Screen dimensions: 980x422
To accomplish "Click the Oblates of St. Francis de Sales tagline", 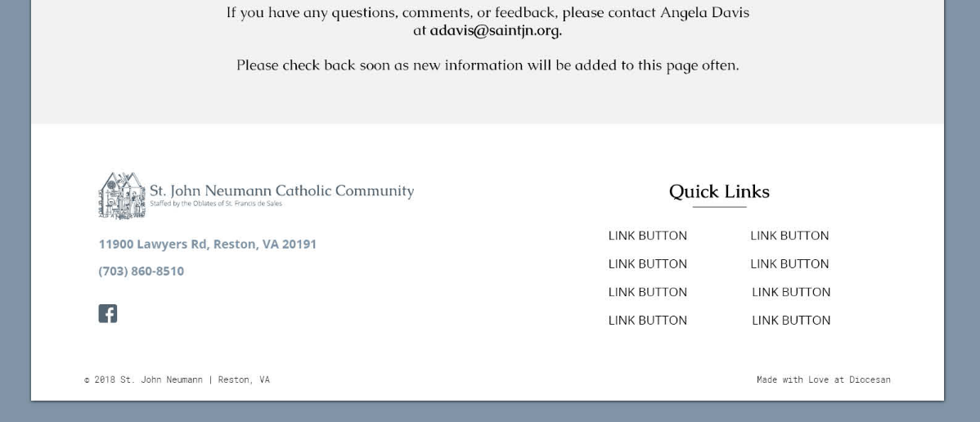I will 215,204.
